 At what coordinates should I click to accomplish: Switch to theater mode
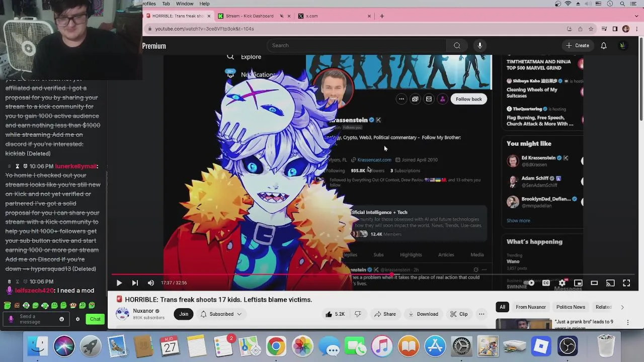[594, 283]
